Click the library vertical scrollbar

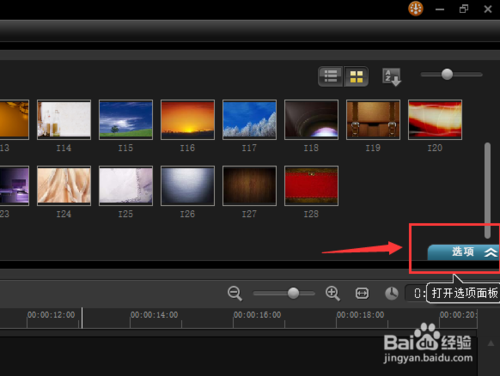[487, 190]
